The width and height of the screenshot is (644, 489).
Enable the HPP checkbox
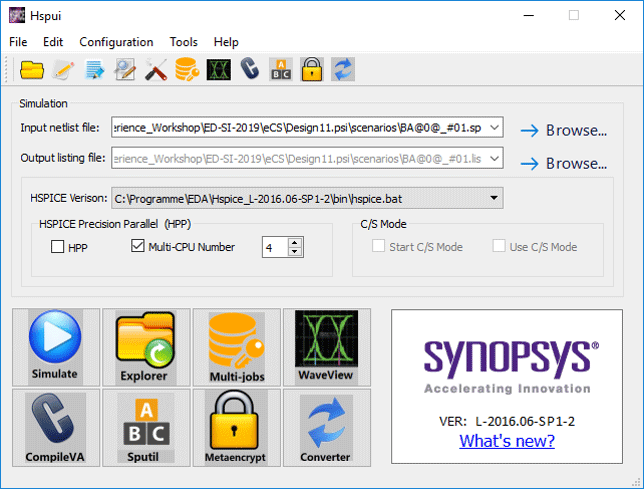point(58,247)
